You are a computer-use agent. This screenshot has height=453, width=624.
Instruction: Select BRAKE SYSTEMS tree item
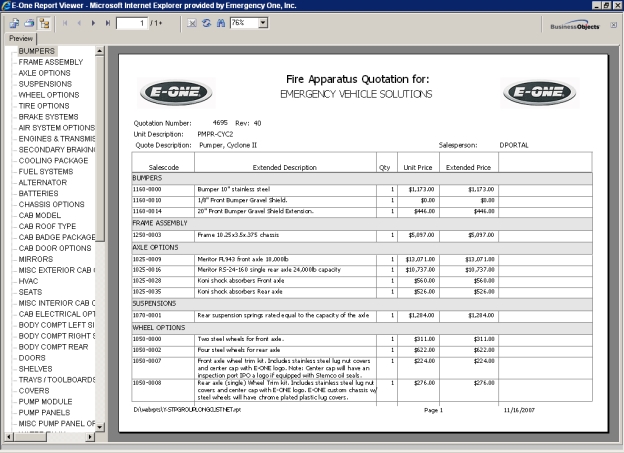[x=49, y=117]
